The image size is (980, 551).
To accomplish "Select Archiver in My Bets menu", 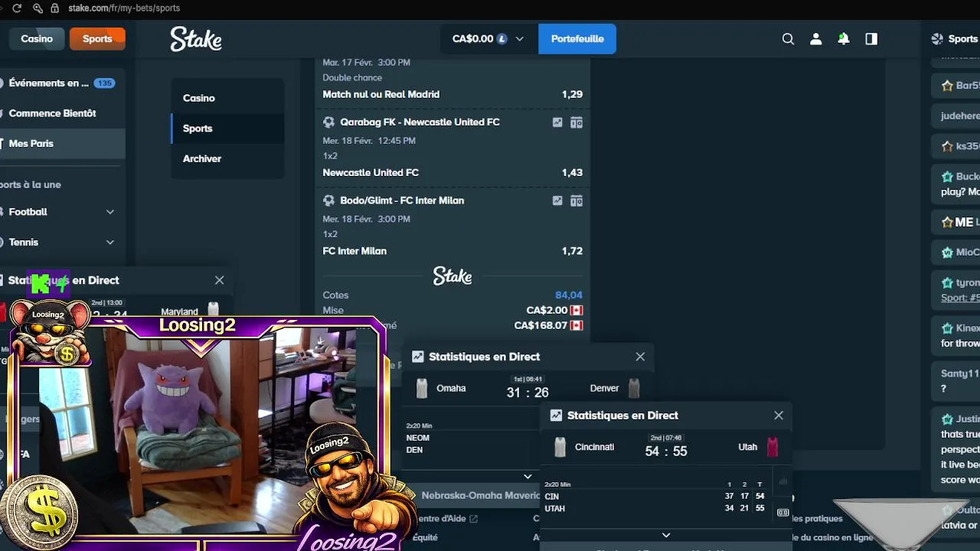I will (227, 158).
